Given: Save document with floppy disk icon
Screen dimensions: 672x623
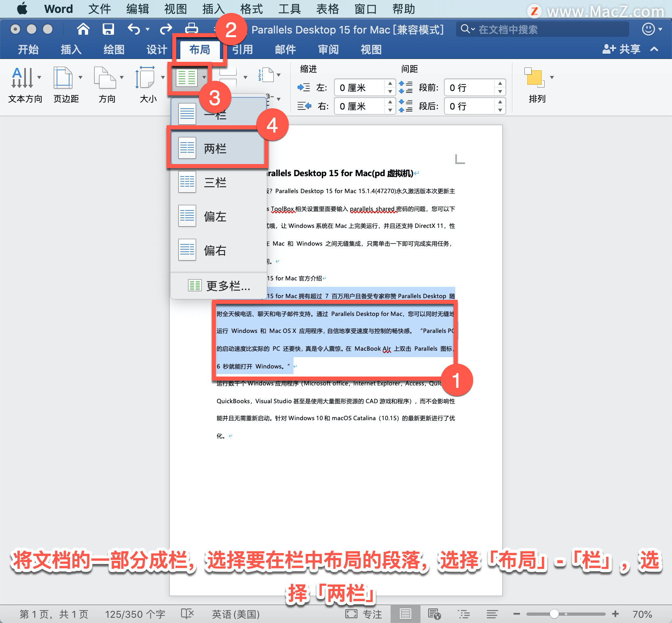Looking at the screenshot, I should point(108,29).
